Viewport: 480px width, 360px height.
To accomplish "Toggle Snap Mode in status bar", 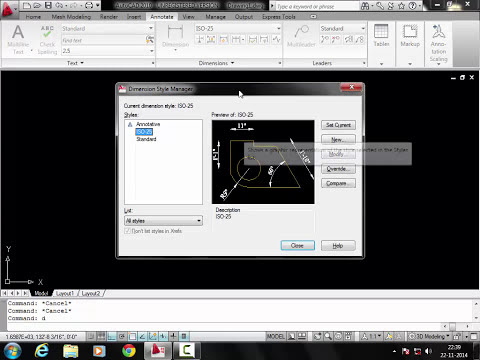I will 91,336.
